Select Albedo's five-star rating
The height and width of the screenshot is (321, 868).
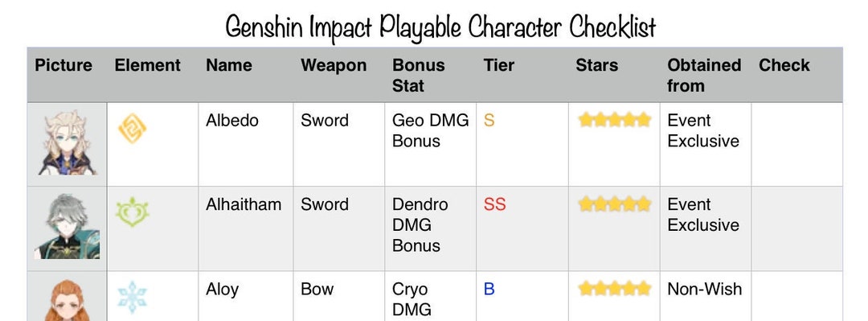[x=615, y=120]
